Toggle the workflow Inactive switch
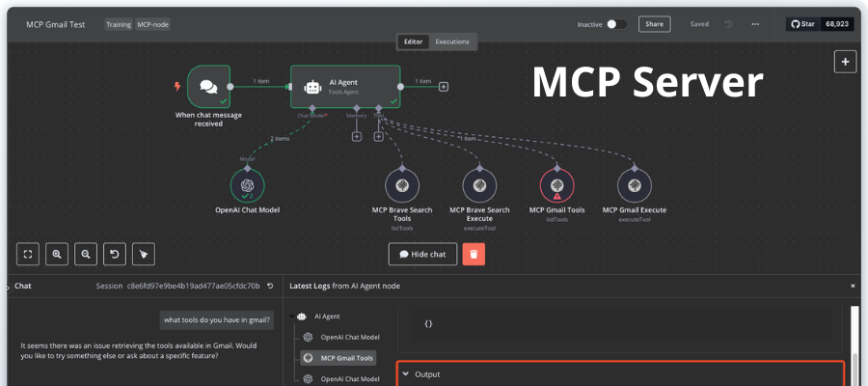 (616, 24)
